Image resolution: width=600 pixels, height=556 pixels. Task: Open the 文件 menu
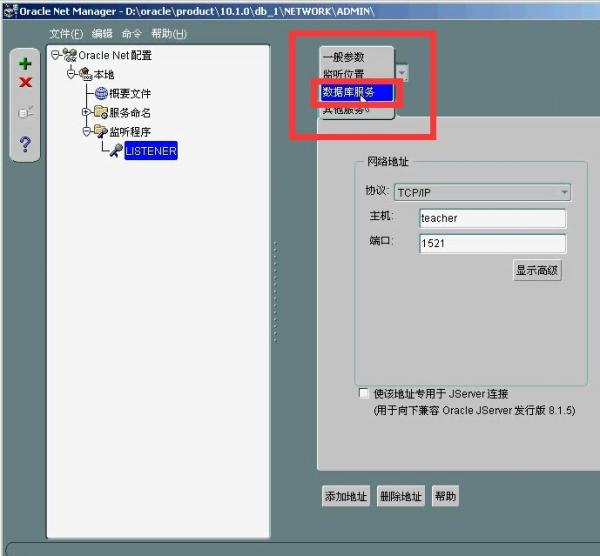66,34
